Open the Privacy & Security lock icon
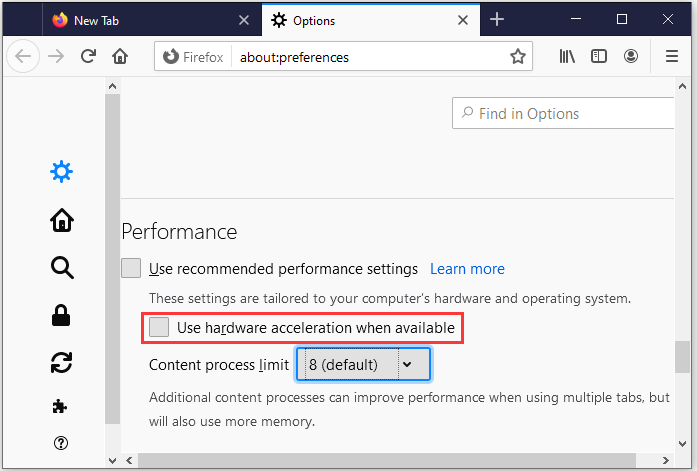The image size is (697, 471). [x=61, y=315]
